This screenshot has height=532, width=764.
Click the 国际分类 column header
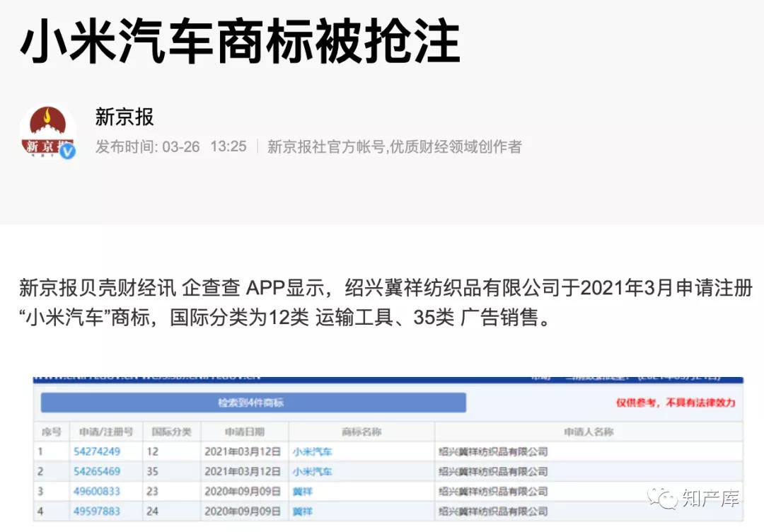(172, 432)
